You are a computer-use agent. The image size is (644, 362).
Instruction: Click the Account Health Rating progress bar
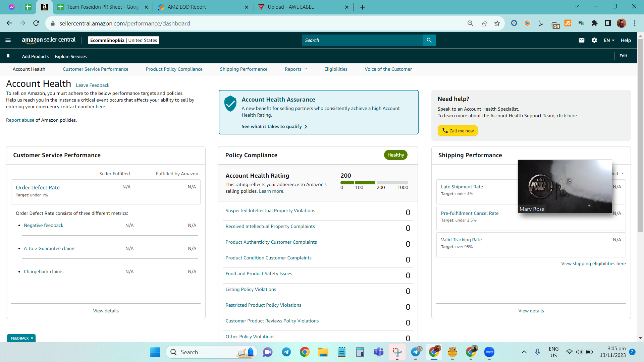(374, 183)
